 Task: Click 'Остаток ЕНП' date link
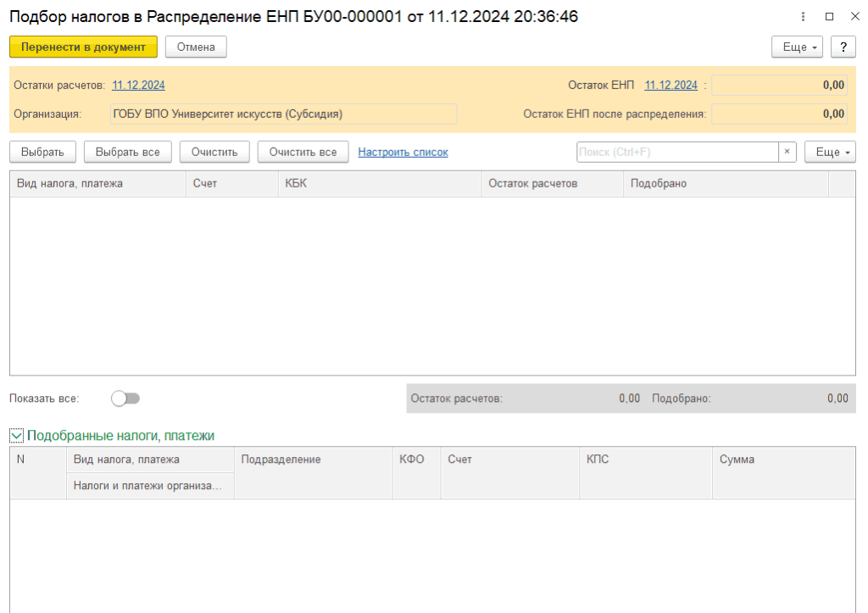670,85
